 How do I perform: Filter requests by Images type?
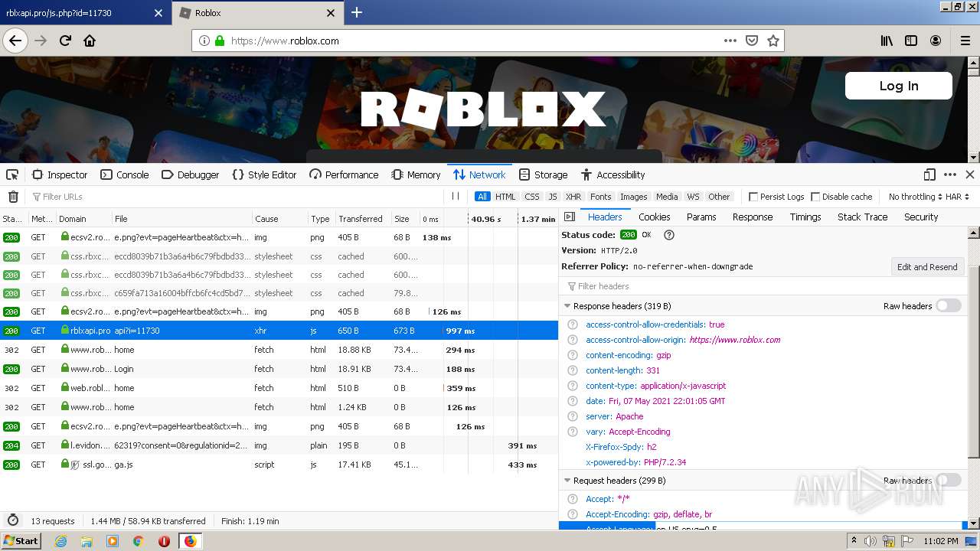(634, 197)
